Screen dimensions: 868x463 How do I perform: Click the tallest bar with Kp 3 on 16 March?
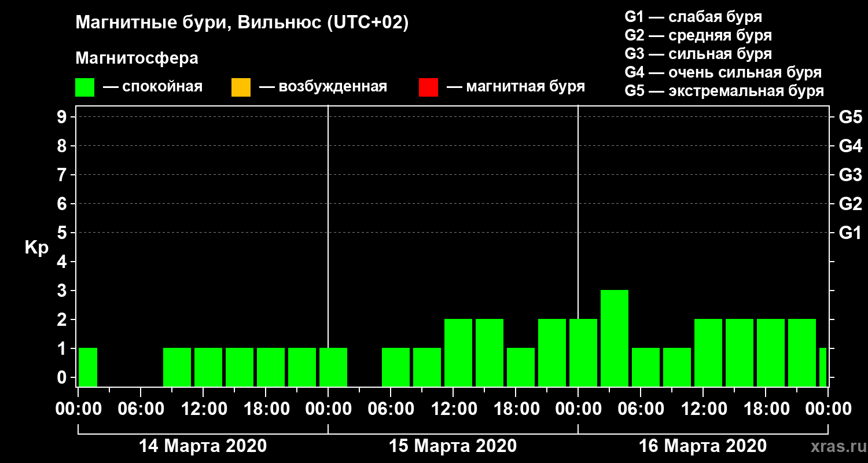[615, 338]
